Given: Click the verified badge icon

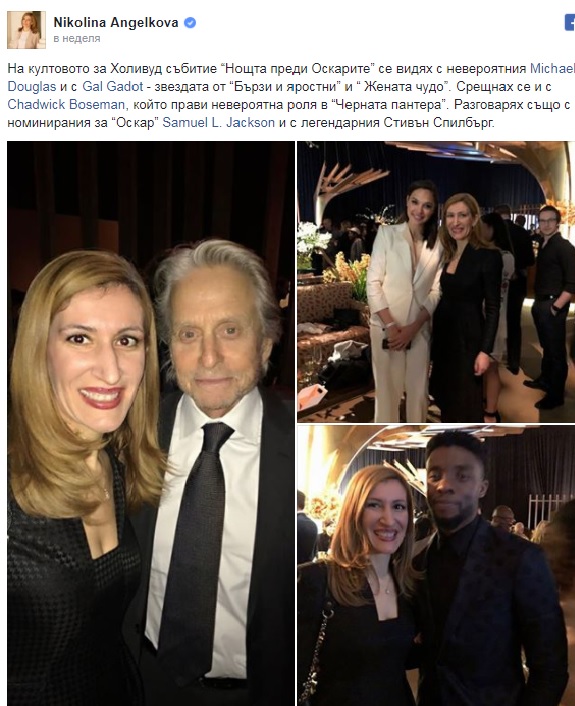Looking at the screenshot, I should coord(190,23).
